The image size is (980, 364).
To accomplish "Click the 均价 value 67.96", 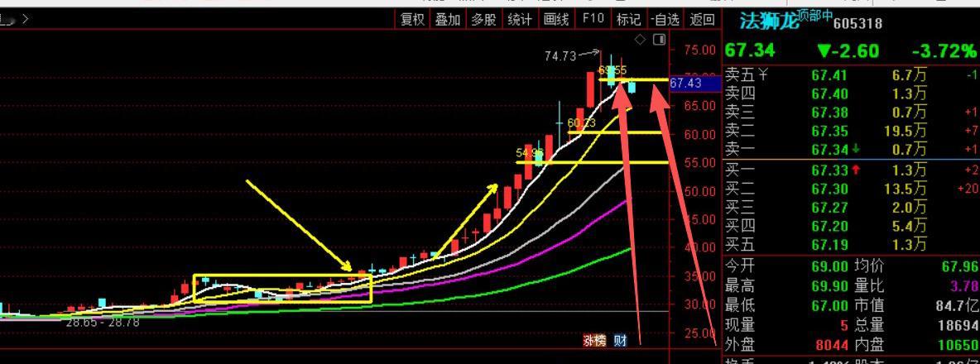I will click(959, 266).
